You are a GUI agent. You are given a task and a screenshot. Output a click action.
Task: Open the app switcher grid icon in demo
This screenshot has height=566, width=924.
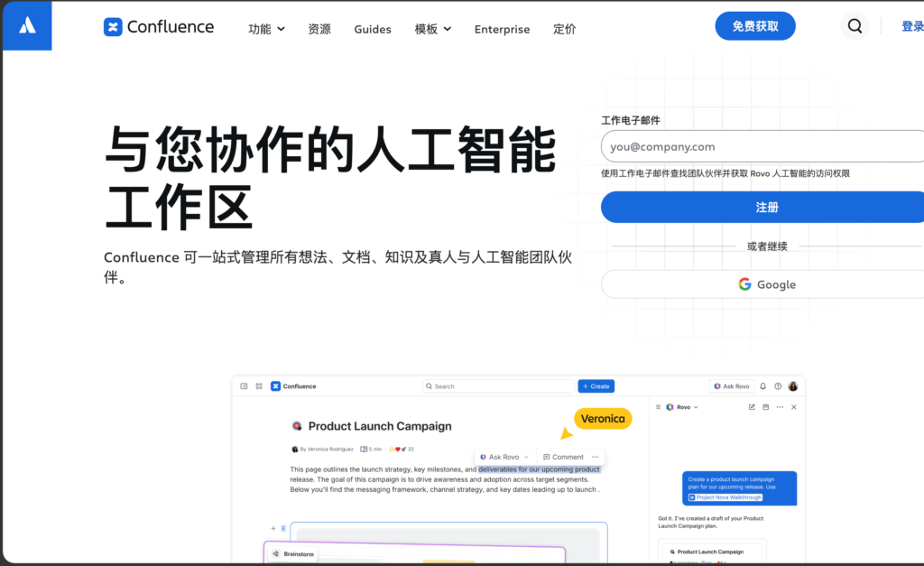coord(259,386)
